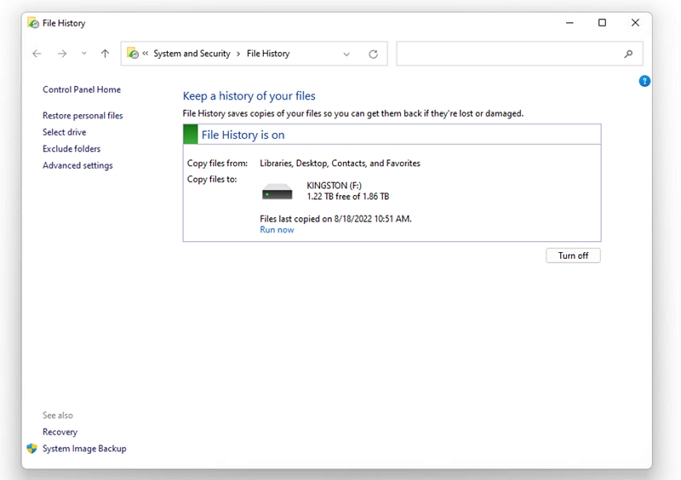This screenshot has height=480, width=681.
Task: Click the KINGSTON drive icon
Action: [x=277, y=191]
